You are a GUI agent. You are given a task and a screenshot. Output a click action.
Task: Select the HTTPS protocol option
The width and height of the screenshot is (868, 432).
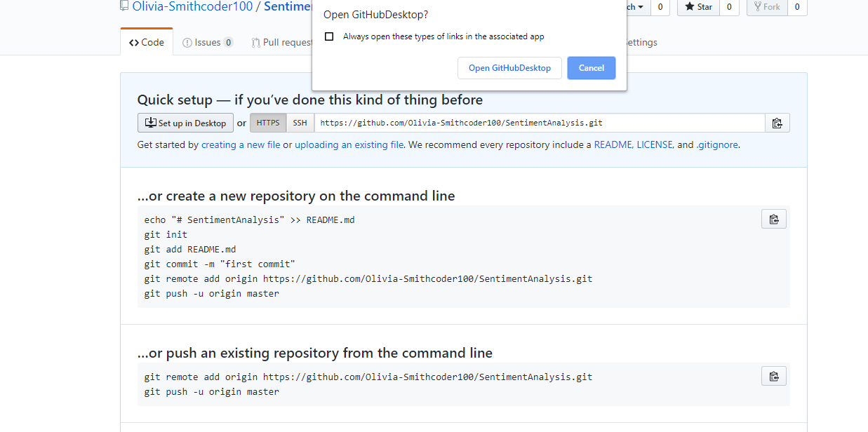[x=267, y=122]
